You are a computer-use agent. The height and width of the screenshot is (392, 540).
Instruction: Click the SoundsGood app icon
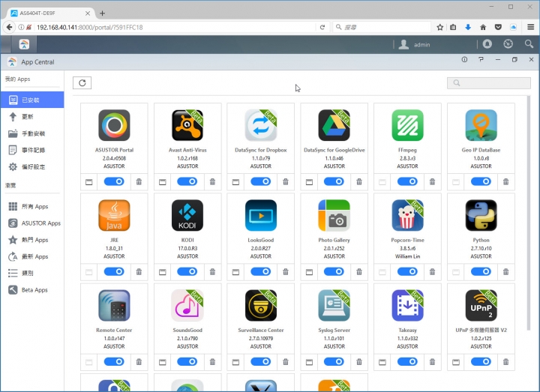tap(187, 306)
